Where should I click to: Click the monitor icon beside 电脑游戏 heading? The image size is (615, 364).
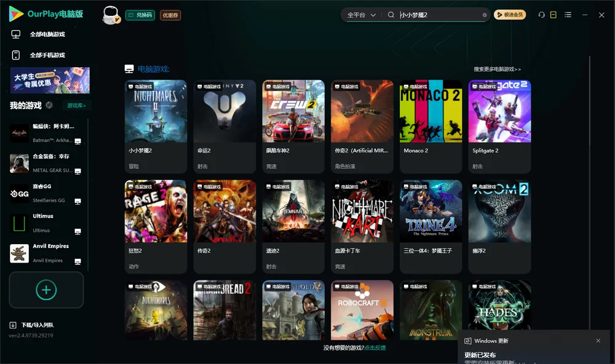(129, 69)
